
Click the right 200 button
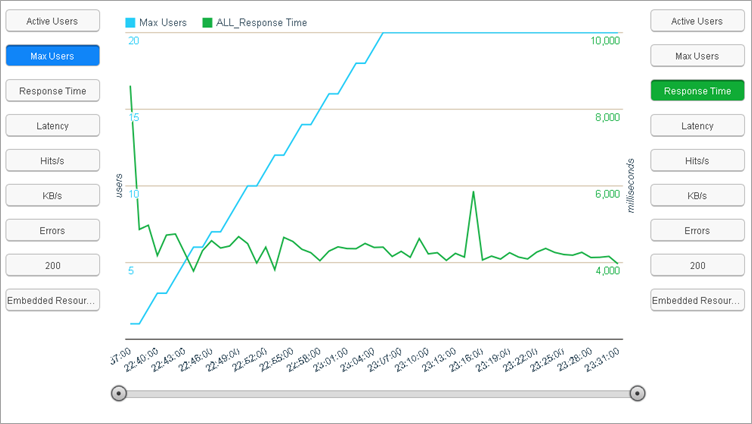(x=697, y=265)
